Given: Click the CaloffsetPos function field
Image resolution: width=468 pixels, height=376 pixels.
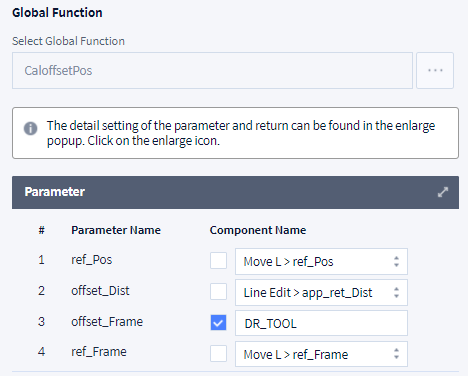Looking at the screenshot, I should (x=212, y=70).
